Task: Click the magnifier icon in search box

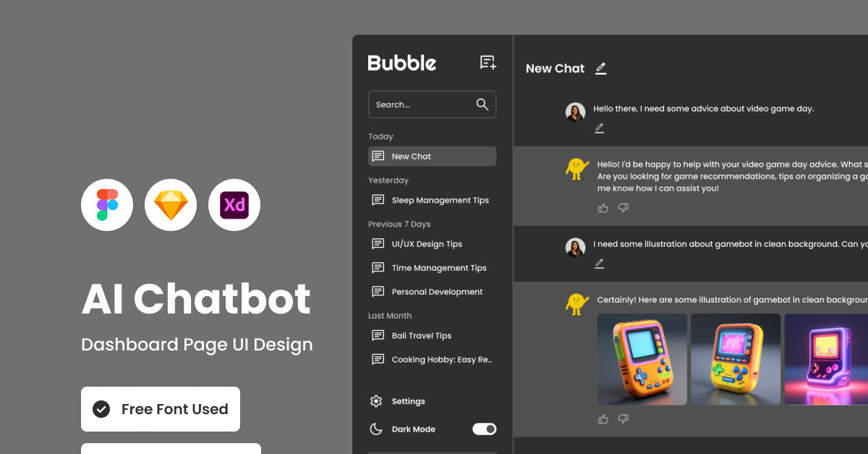Action: point(482,104)
